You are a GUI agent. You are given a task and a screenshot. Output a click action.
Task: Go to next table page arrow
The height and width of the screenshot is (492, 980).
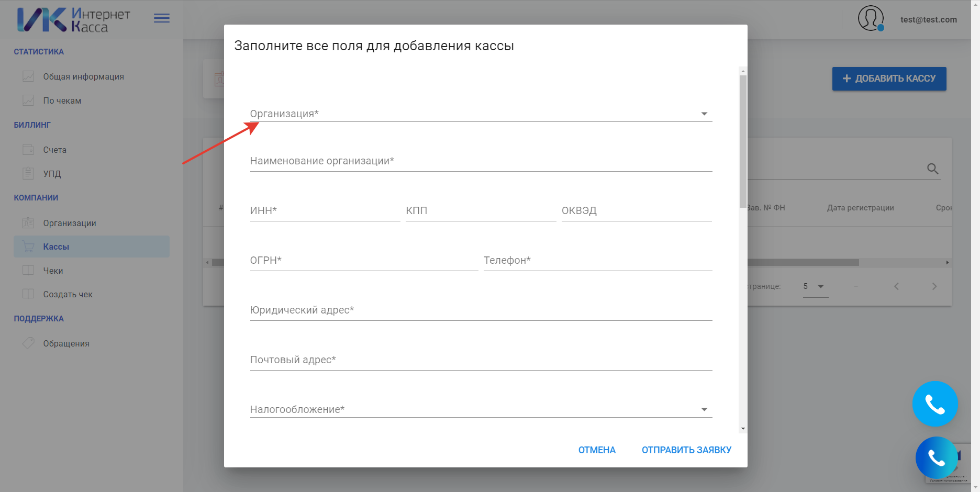pyautogui.click(x=934, y=286)
